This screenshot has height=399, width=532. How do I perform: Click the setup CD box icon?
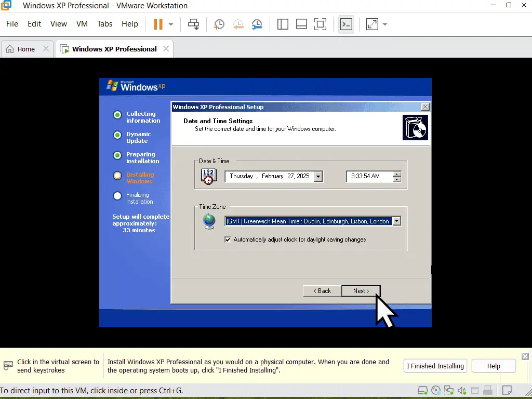point(415,128)
